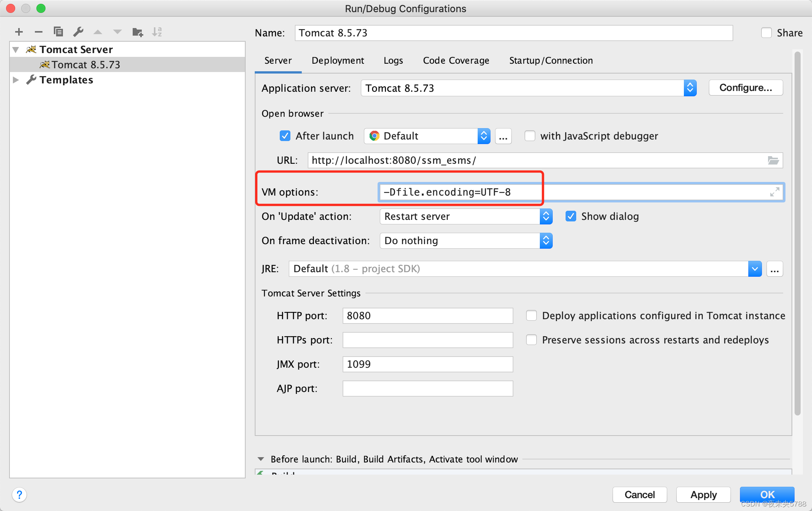Enable with JavaScript debugger checkbox

point(530,136)
